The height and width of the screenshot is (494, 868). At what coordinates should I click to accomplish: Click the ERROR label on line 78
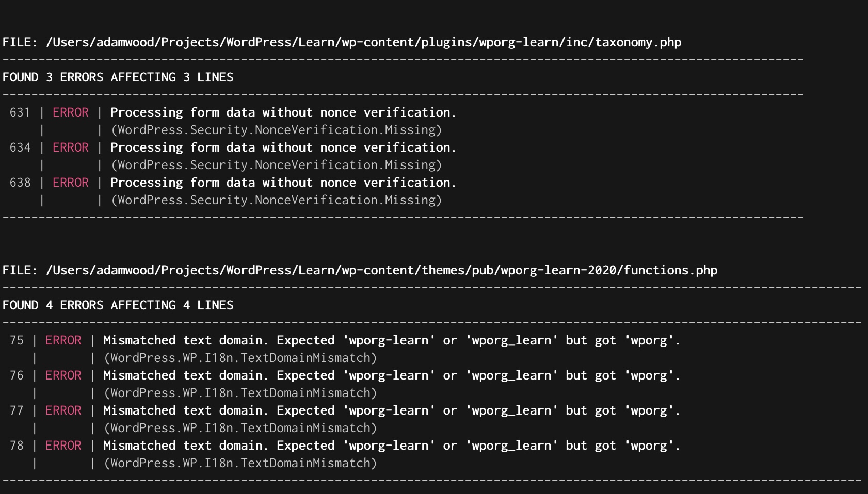[63, 446]
